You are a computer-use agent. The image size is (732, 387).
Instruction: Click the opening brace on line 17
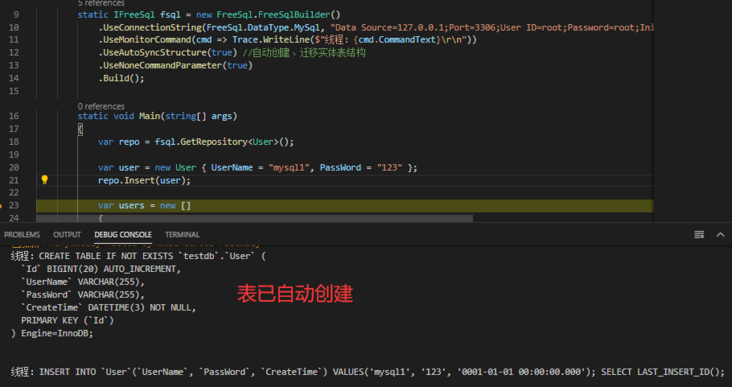pos(80,129)
